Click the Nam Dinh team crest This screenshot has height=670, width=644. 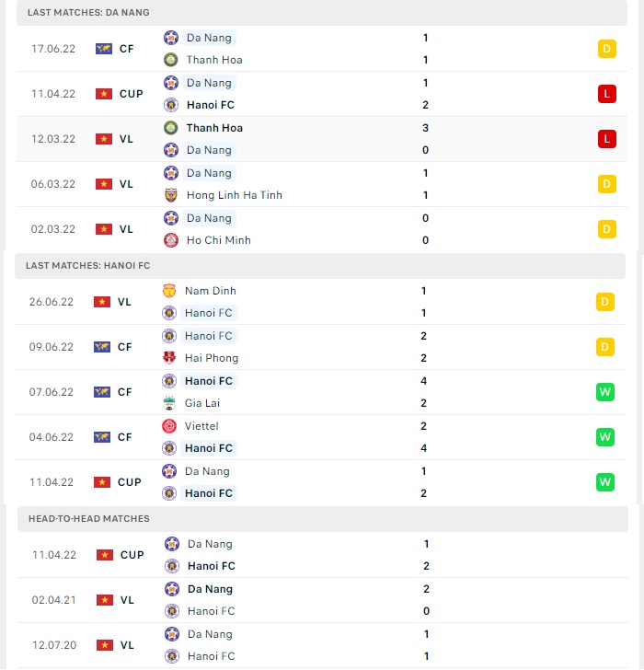[169, 291]
